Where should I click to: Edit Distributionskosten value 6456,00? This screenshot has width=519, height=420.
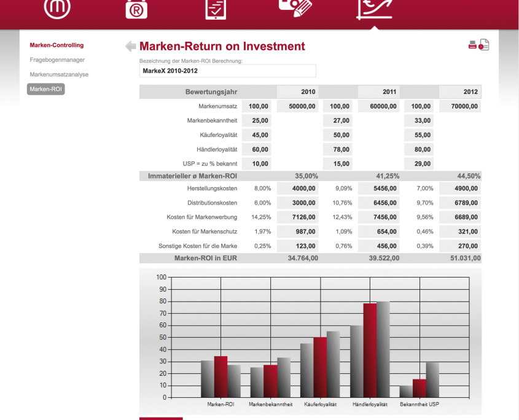pos(379,203)
